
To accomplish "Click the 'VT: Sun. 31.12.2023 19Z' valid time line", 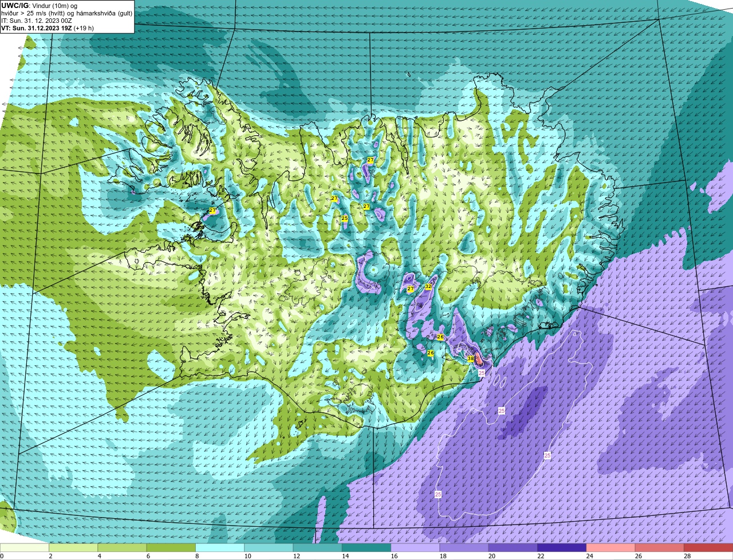I will (x=48, y=28).
